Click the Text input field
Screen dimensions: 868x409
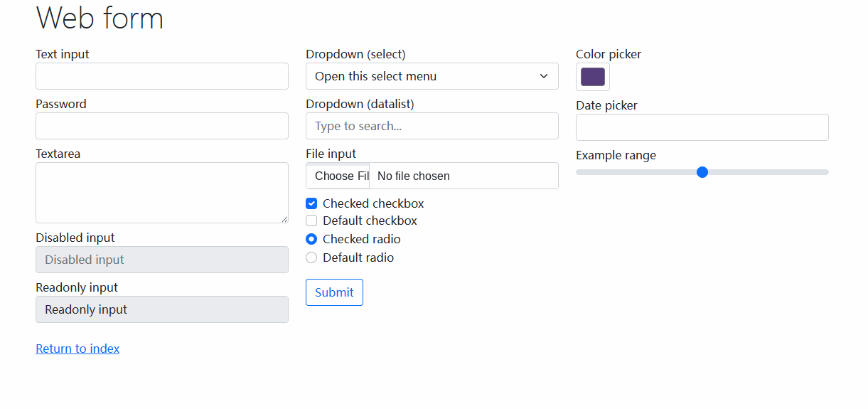pyautogui.click(x=162, y=76)
